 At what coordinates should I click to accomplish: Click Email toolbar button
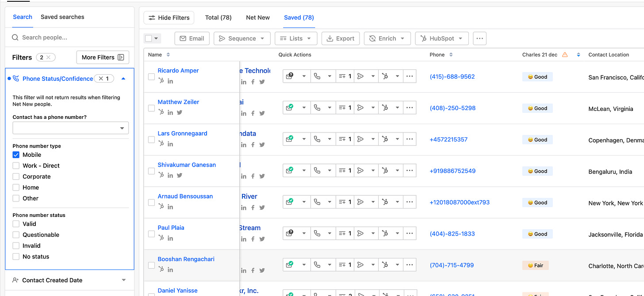click(192, 38)
